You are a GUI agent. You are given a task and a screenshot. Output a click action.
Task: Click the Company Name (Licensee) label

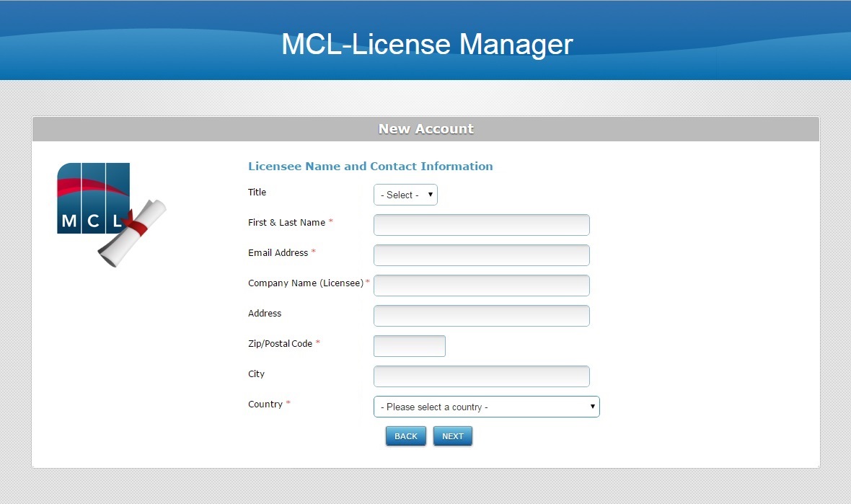pyautogui.click(x=305, y=283)
